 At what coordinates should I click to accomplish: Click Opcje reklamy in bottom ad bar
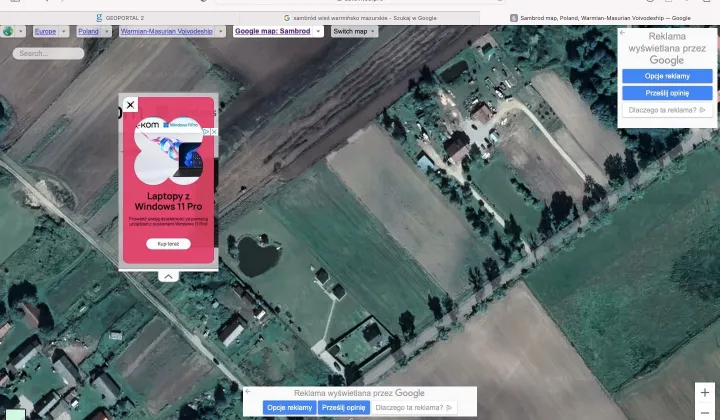pos(289,407)
